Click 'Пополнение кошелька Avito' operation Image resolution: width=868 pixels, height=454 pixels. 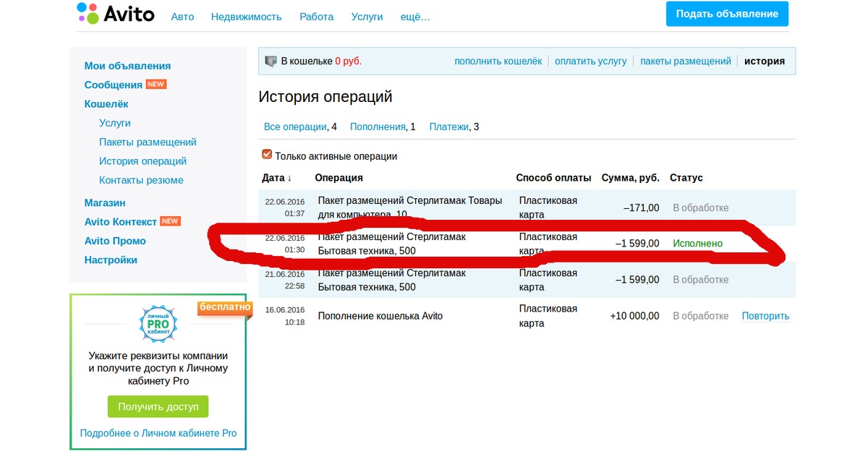point(380,316)
